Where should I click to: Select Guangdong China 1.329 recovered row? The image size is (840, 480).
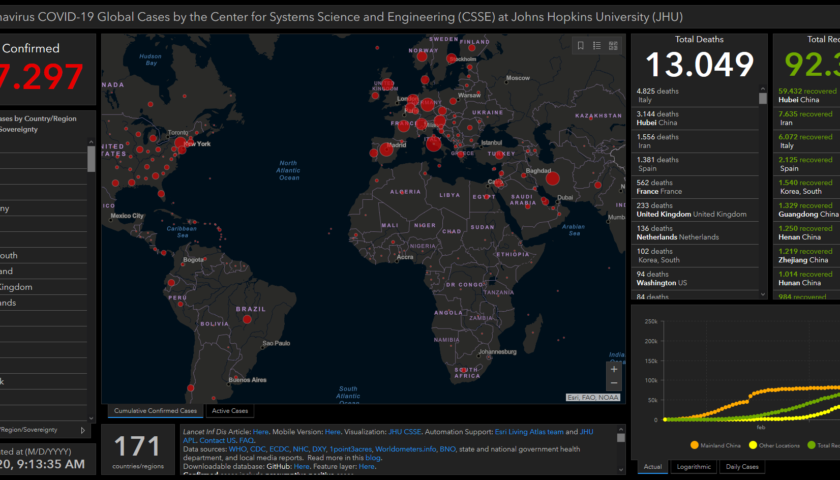click(x=807, y=210)
